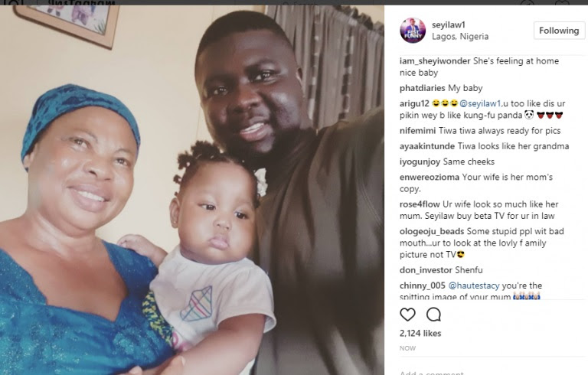Visit rose4flow commenter profile

pos(420,204)
